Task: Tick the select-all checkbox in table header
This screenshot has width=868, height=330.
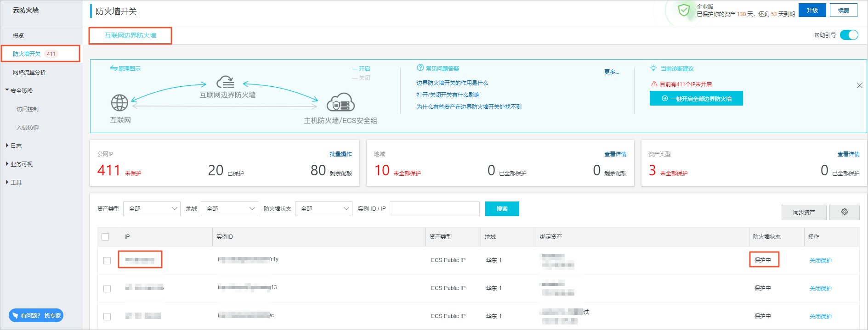Action: 105,237
